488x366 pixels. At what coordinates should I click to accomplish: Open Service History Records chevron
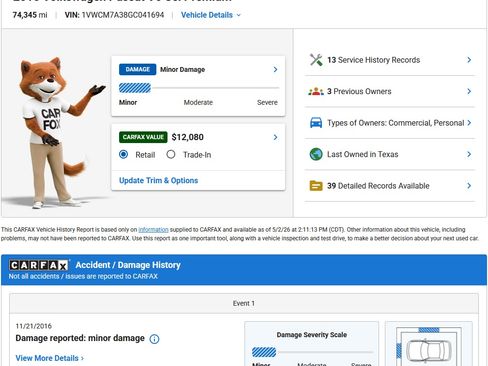tap(469, 60)
